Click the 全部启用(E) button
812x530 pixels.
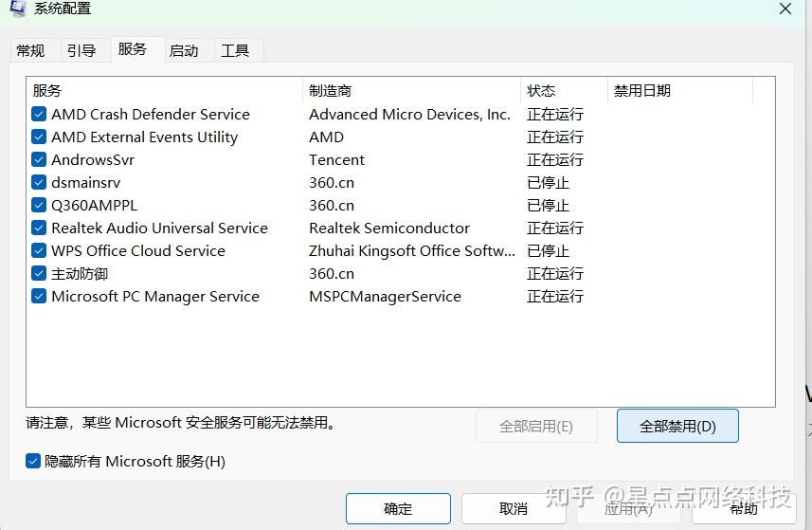(536, 427)
